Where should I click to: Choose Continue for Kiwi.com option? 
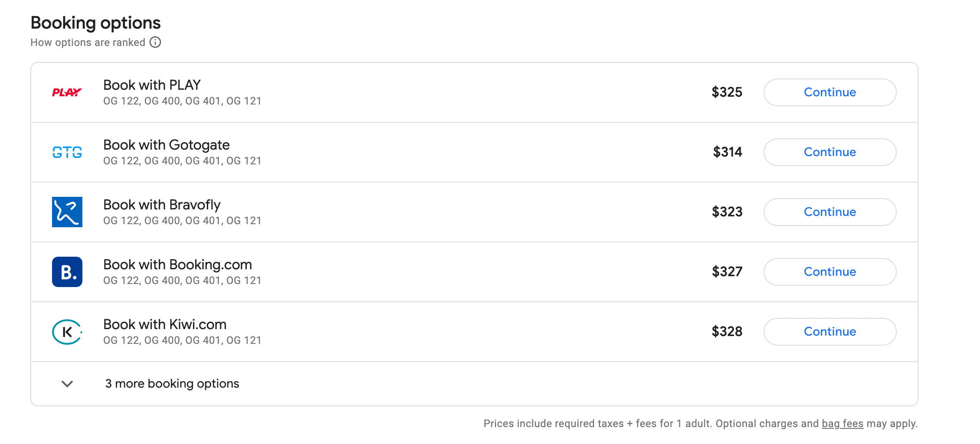[x=830, y=332]
